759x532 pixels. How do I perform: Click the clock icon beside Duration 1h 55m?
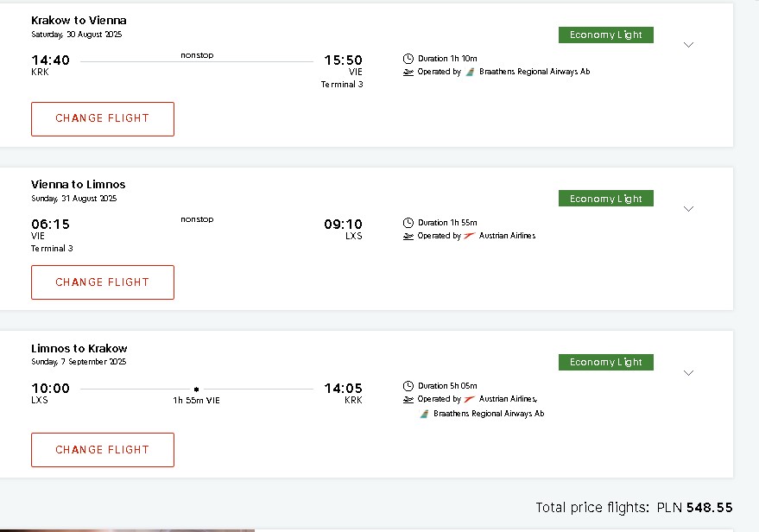pos(408,223)
